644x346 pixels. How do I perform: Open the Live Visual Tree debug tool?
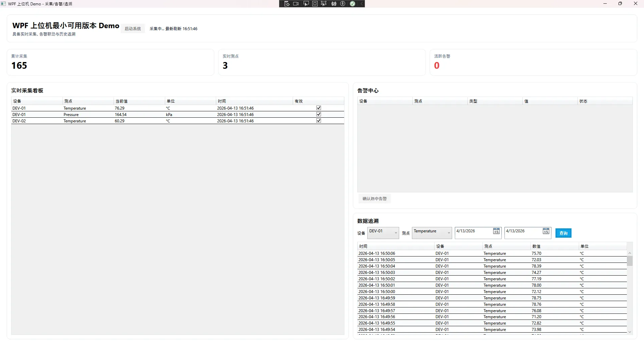tap(287, 4)
